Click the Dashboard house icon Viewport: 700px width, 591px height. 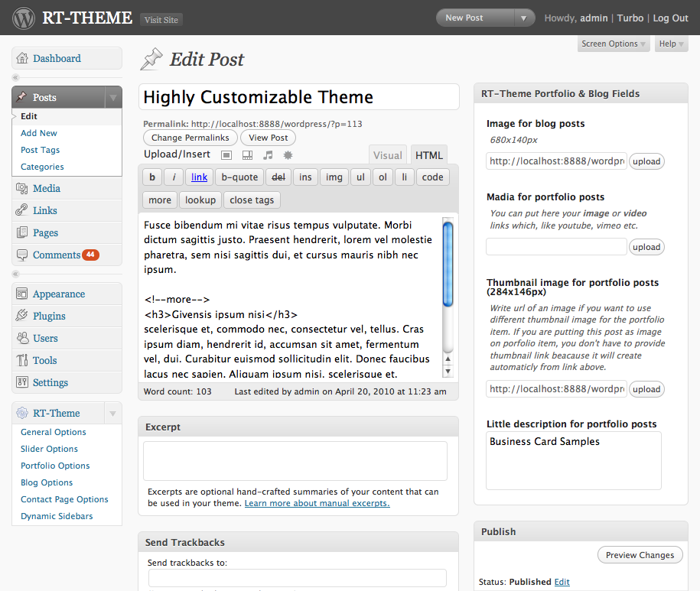click(x=22, y=58)
